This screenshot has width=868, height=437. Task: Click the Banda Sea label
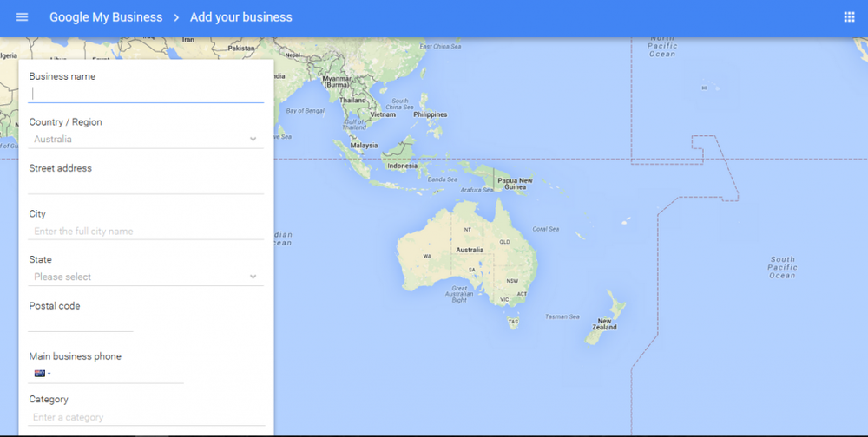[443, 179]
